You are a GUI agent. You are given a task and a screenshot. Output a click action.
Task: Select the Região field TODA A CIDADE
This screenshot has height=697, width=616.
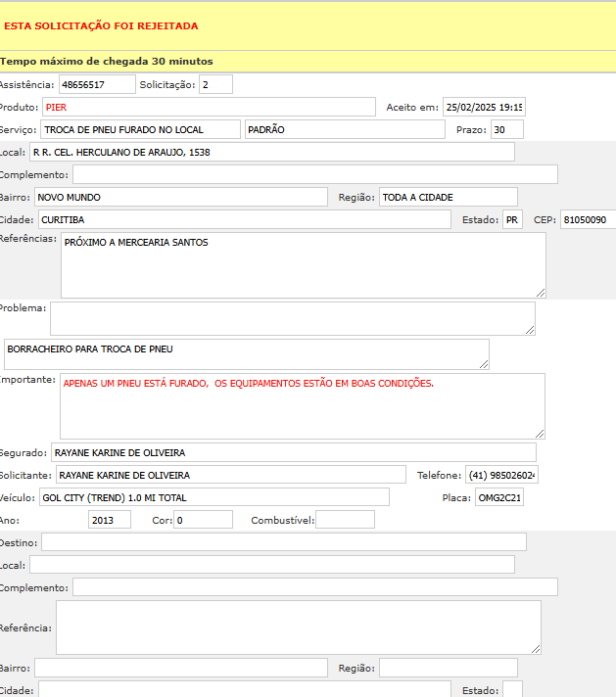[448, 197]
